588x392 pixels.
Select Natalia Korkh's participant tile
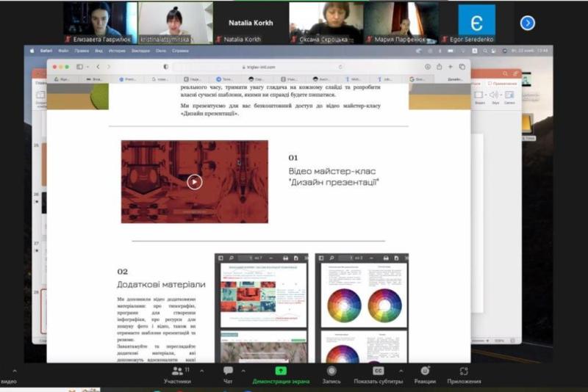pos(251,23)
